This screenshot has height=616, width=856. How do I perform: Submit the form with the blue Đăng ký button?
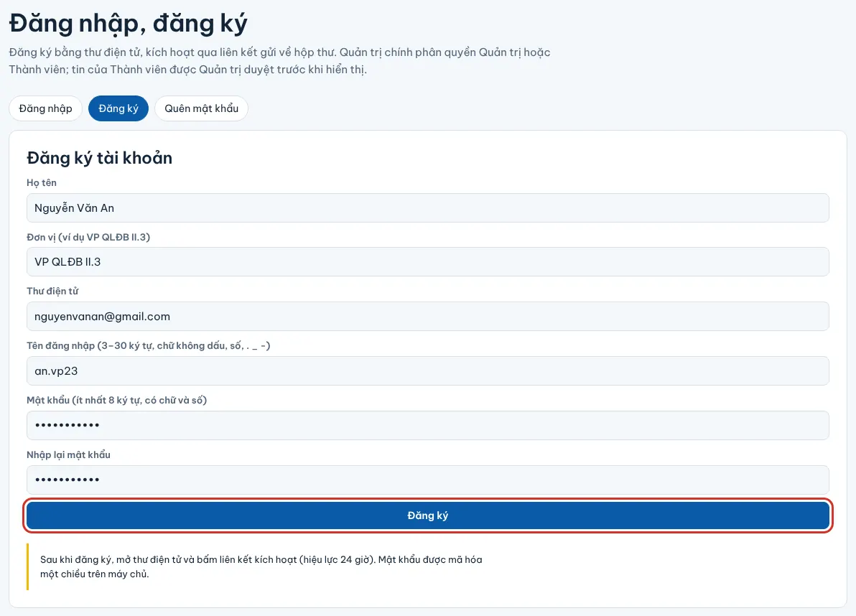pyautogui.click(x=427, y=515)
